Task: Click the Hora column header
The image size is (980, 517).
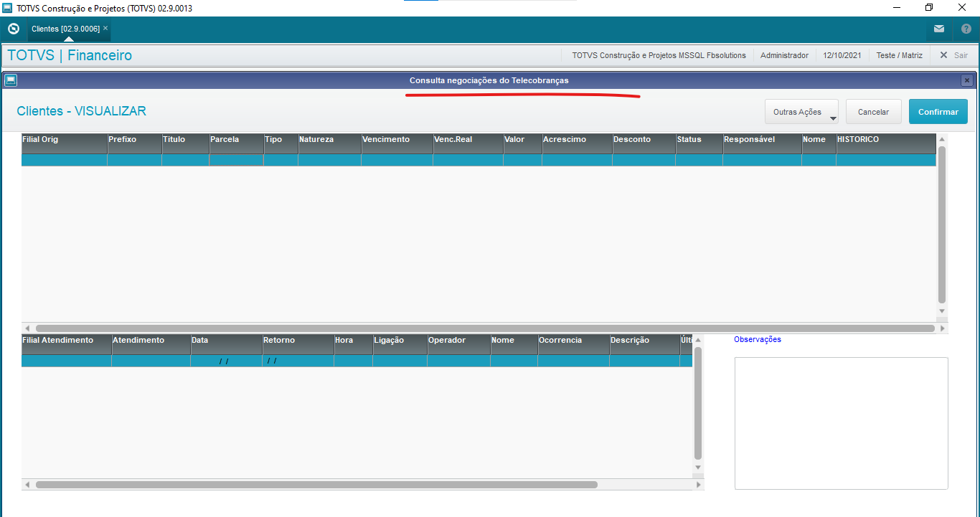Action: pyautogui.click(x=353, y=344)
